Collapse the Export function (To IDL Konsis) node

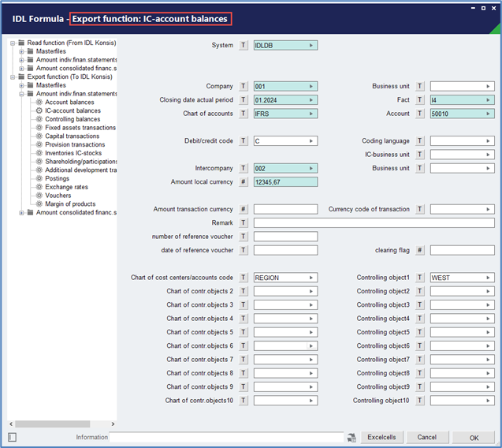tap(13, 77)
